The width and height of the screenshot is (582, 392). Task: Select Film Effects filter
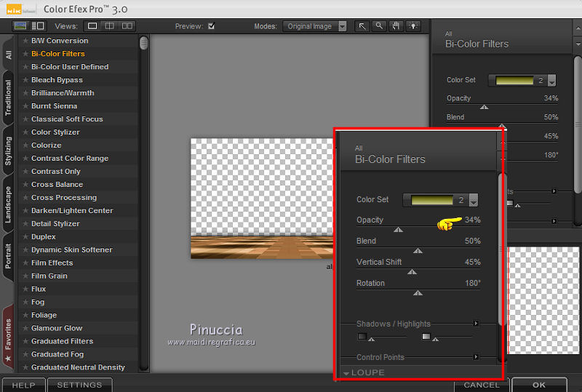click(52, 263)
